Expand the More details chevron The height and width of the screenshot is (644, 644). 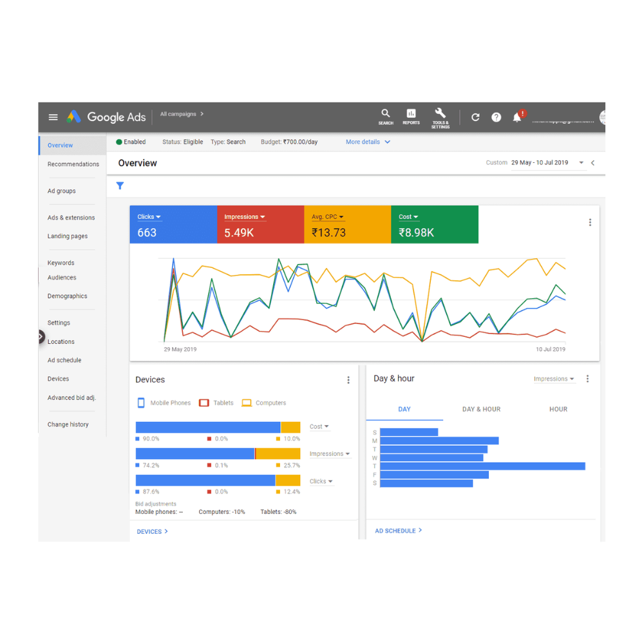387,142
